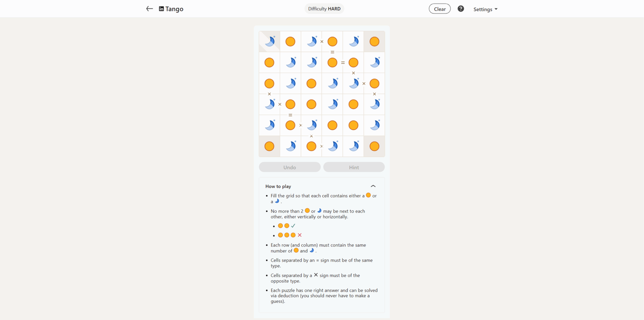
Task: Open the question mark help icon
Action: pos(461,9)
